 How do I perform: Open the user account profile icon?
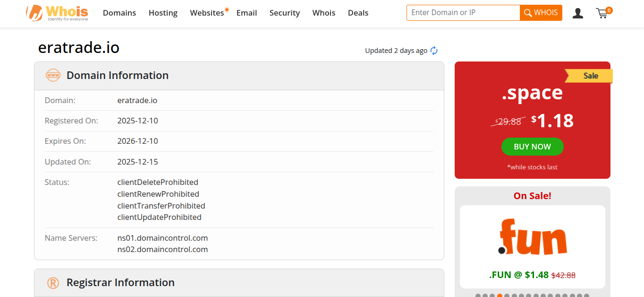577,13
